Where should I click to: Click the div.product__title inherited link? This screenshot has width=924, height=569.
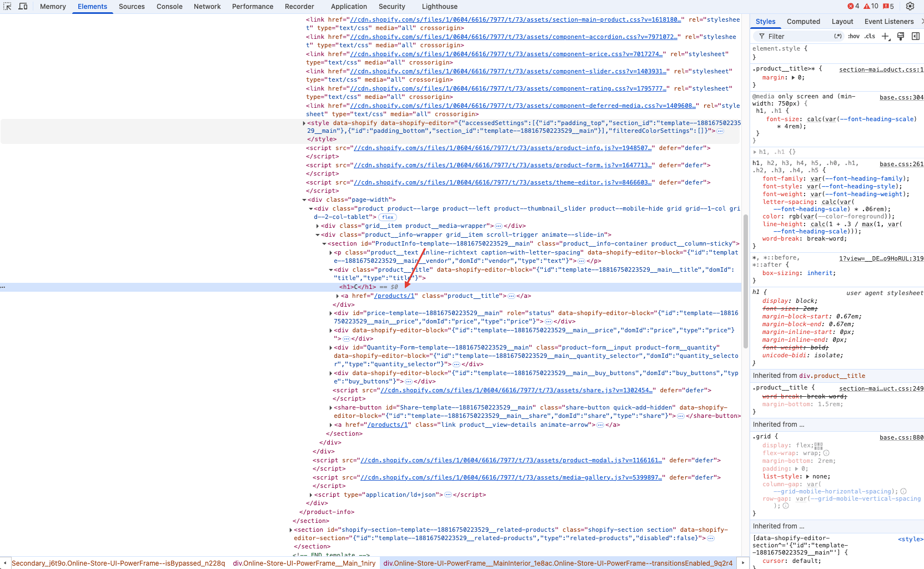pyautogui.click(x=832, y=376)
